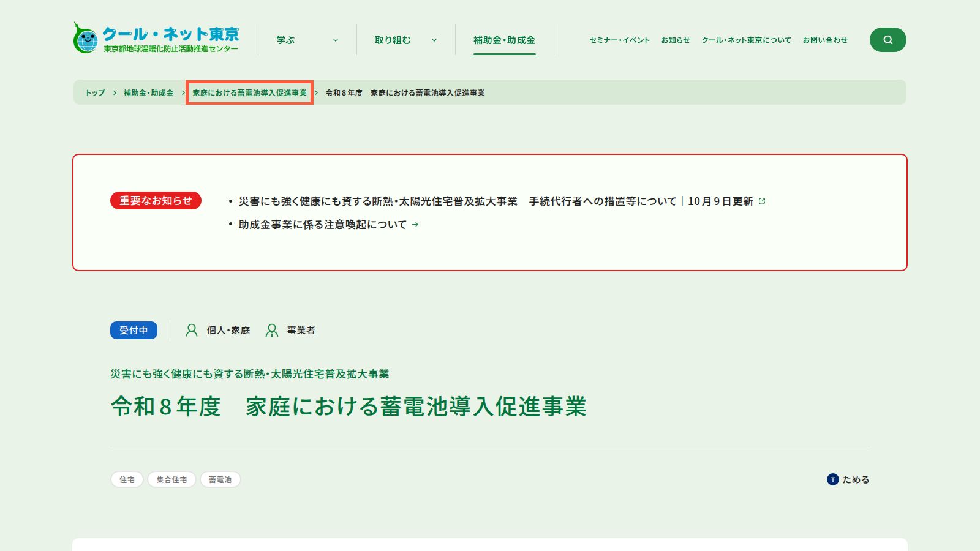Open お問い合わせ contact page
Viewport: 980px width, 551px height.
(x=825, y=40)
